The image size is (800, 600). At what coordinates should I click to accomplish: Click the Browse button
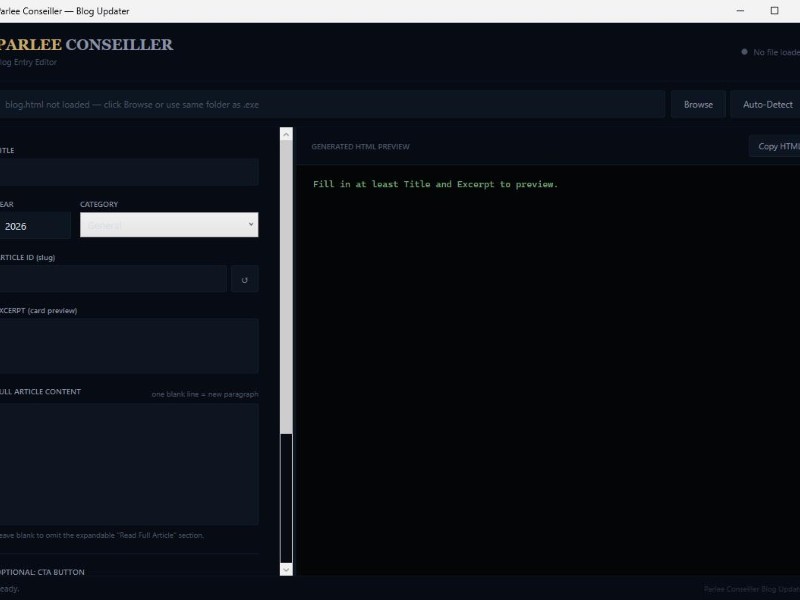(x=698, y=105)
